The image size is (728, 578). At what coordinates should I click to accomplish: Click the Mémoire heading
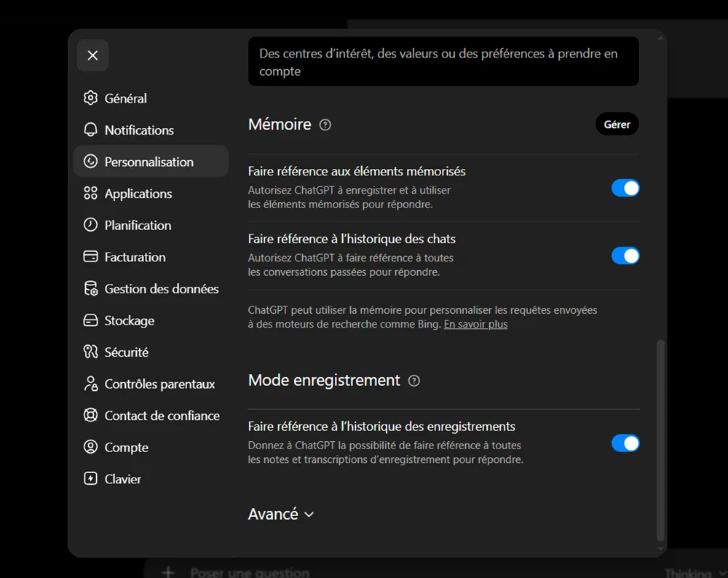pos(280,124)
